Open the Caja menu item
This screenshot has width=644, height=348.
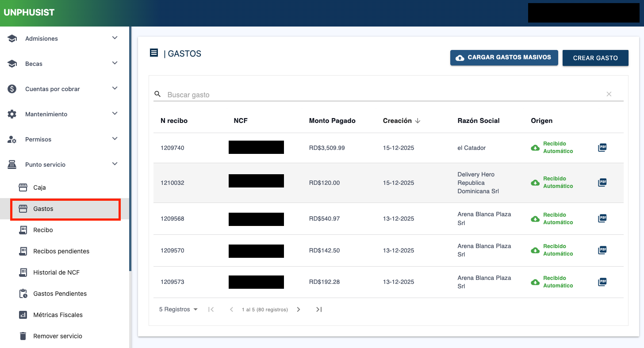[x=39, y=187]
